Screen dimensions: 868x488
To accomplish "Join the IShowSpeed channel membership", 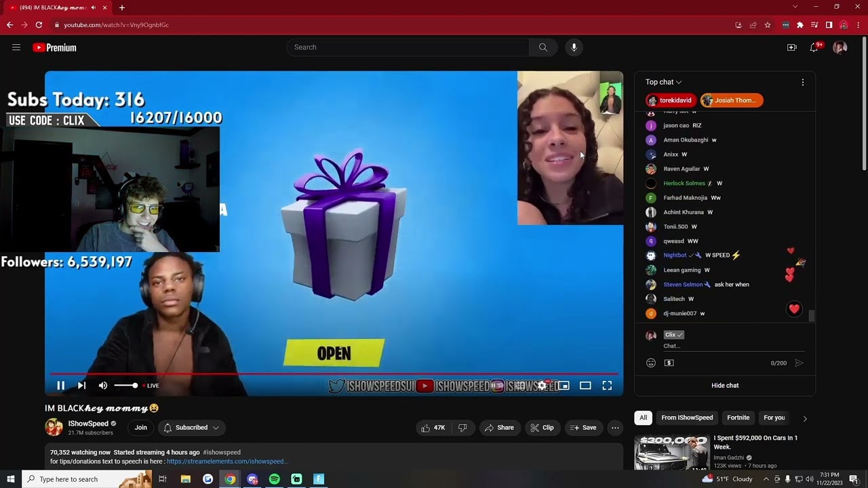I will coord(140,428).
